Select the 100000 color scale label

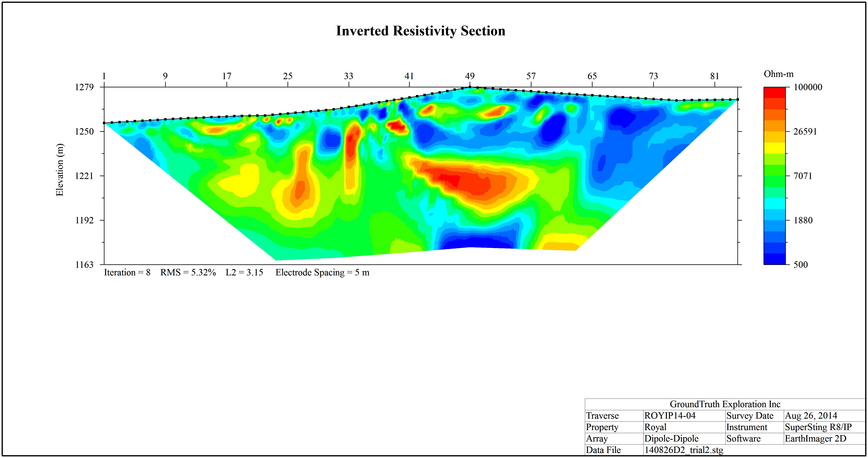(808, 87)
